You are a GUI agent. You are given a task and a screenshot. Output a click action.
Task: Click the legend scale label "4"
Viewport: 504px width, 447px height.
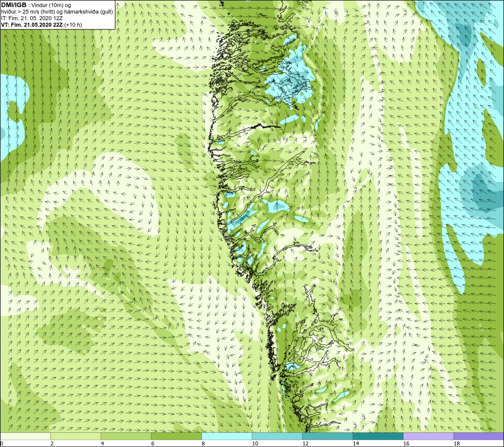(x=102, y=443)
